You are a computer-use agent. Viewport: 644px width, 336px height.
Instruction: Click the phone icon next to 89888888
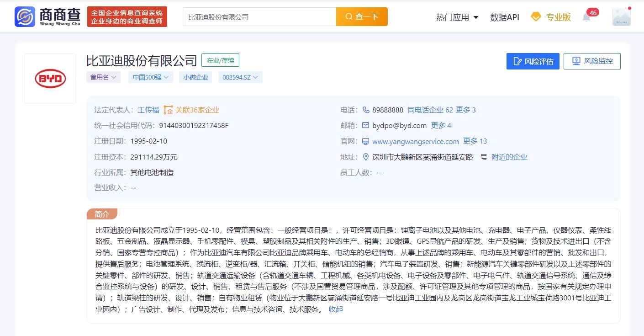(366, 110)
